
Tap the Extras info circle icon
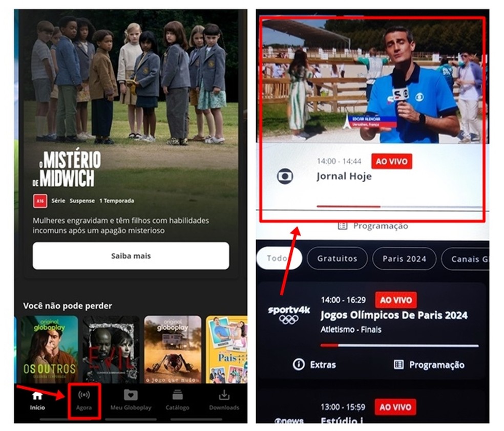point(299,364)
